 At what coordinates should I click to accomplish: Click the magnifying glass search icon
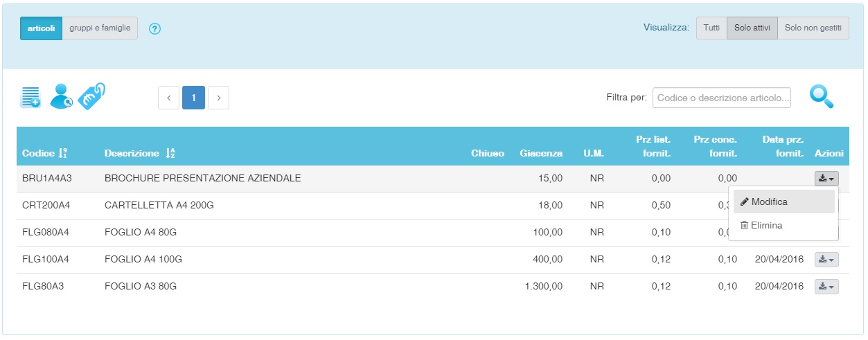coord(822,97)
